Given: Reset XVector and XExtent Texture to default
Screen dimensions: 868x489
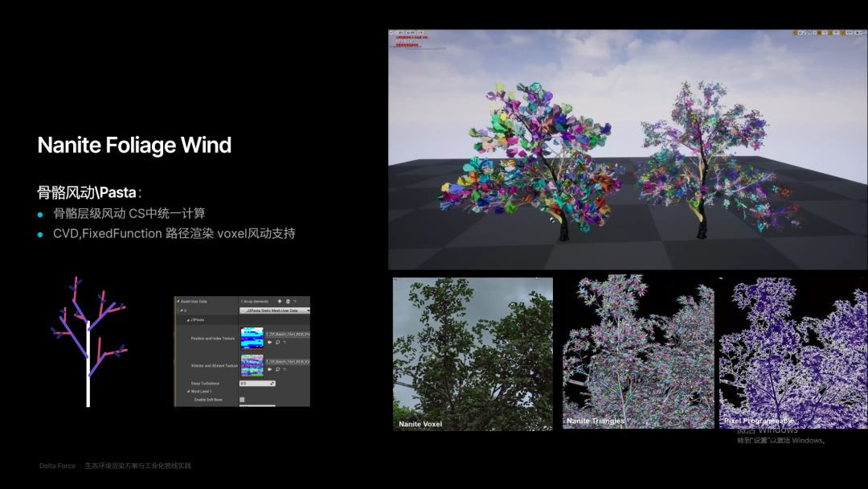Looking at the screenshot, I should 285,369.
